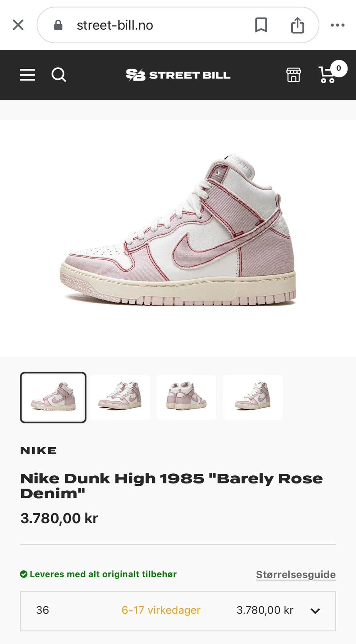Image resolution: width=356 pixels, height=644 pixels.
Task: Close the browser tab view
Action: (18, 25)
